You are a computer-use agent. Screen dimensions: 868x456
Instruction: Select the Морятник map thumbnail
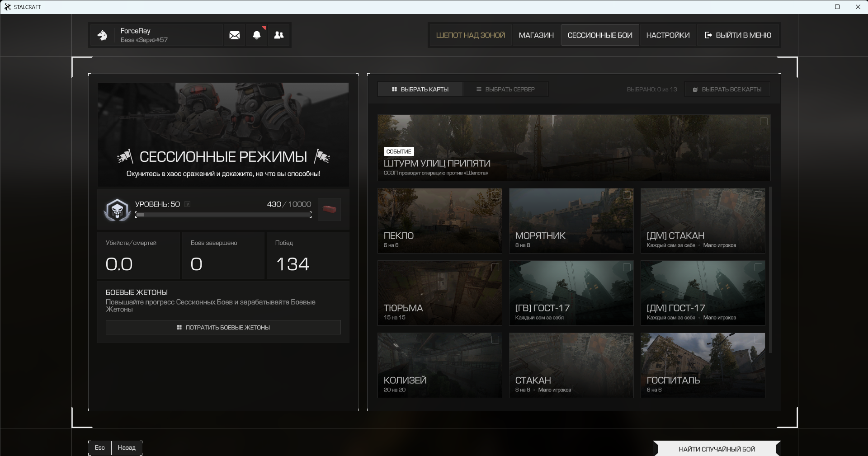pyautogui.click(x=571, y=221)
